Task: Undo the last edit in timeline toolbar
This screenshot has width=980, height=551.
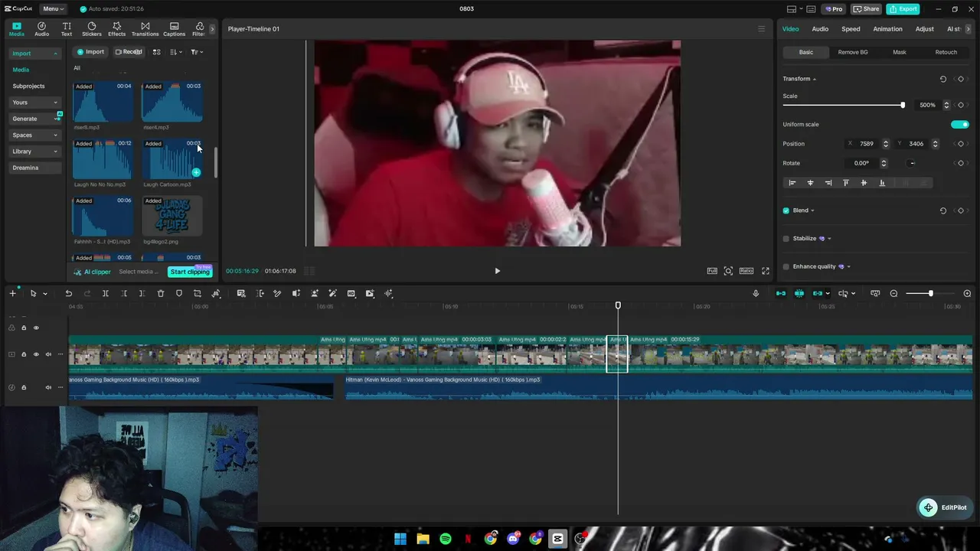Action: [68, 294]
